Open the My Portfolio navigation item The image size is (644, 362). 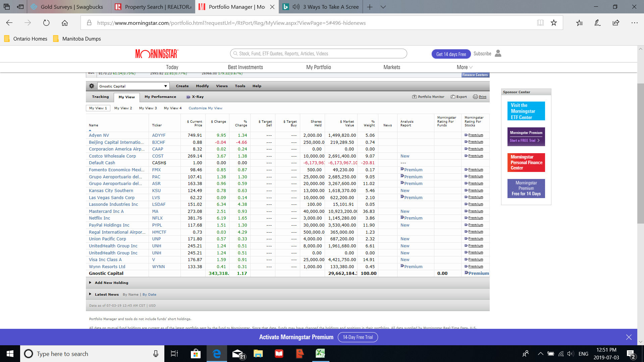[318, 67]
